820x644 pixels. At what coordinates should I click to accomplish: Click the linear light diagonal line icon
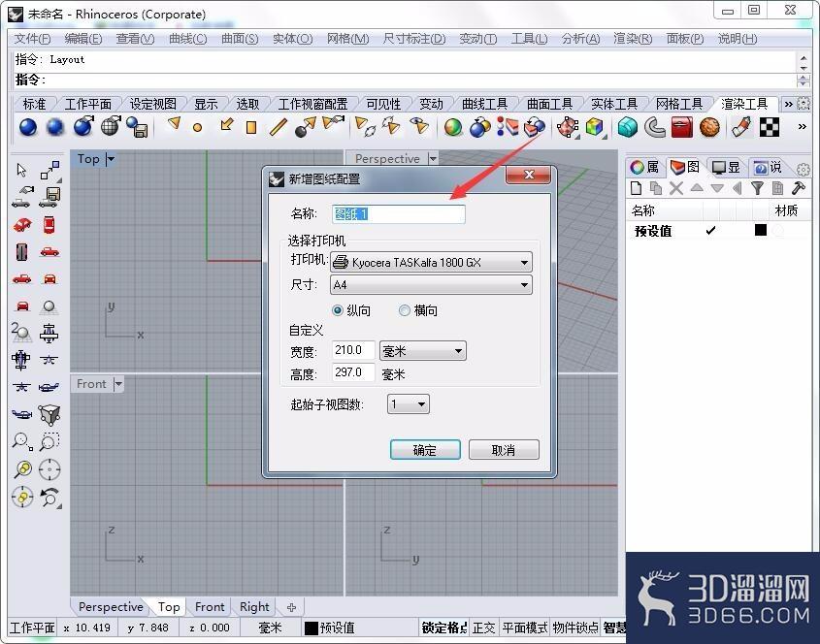click(279, 127)
